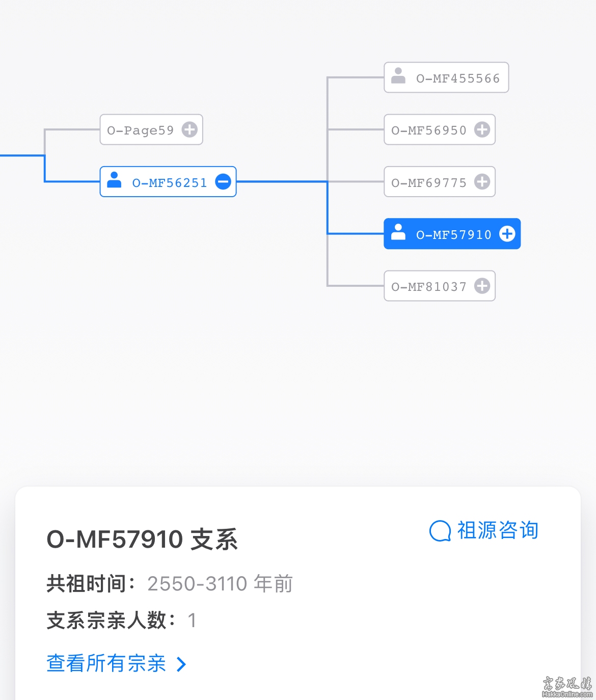
Task: Select the O-Page59 node label
Action: pos(141,130)
